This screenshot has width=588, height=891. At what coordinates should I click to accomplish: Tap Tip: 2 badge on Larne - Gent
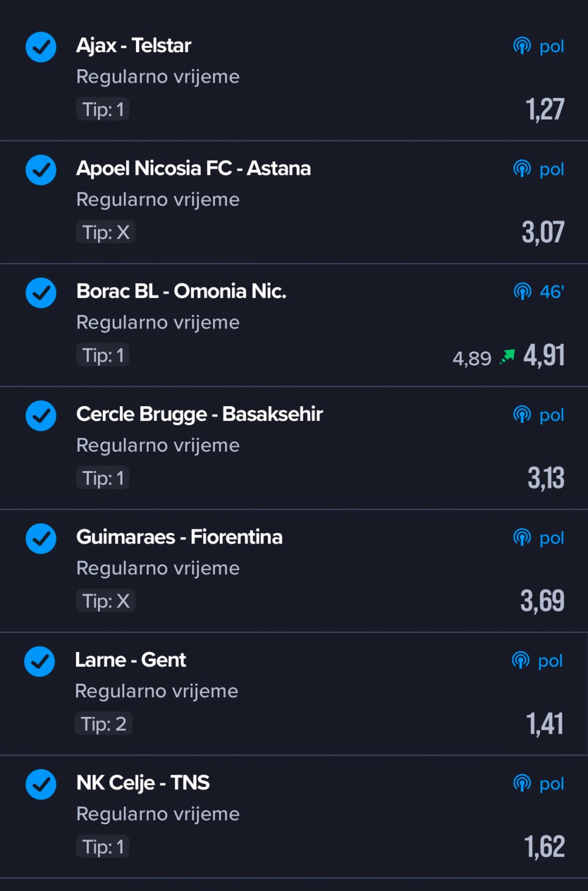point(104,724)
